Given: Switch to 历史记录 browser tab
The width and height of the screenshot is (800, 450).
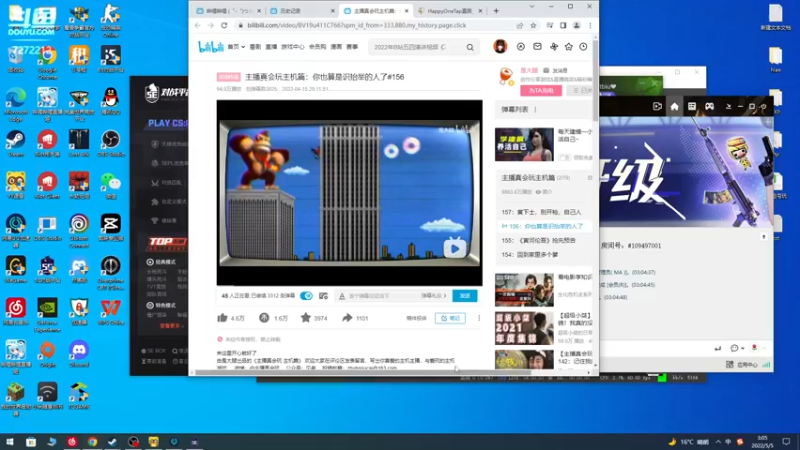Looking at the screenshot, I should point(303,11).
